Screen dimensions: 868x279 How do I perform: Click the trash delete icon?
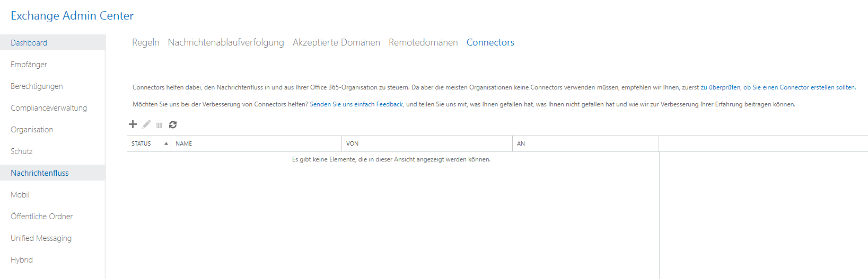point(159,124)
